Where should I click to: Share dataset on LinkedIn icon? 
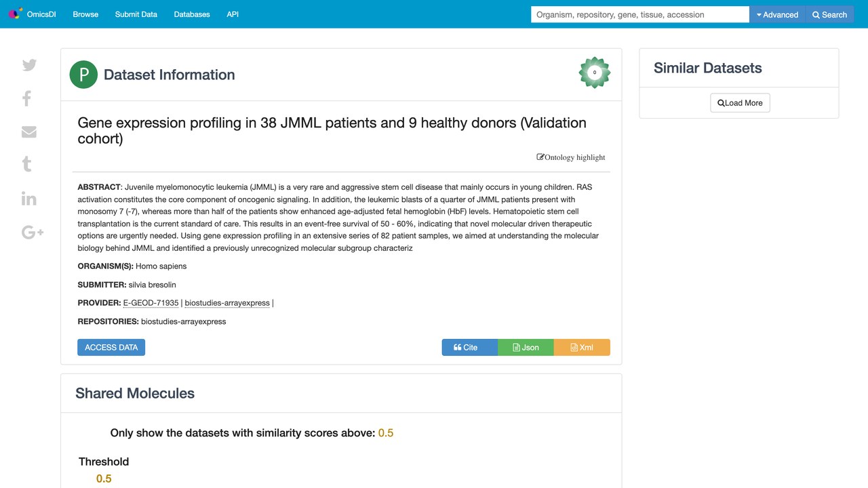29,199
